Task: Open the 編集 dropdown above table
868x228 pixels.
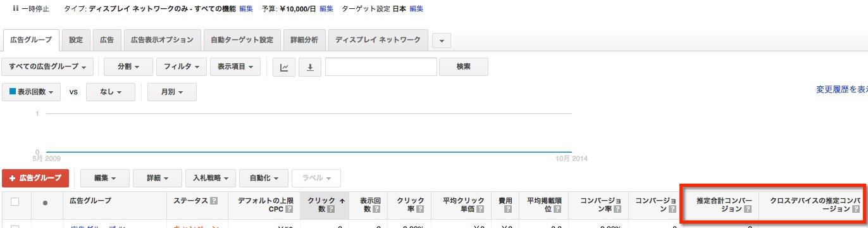Action: (105, 178)
